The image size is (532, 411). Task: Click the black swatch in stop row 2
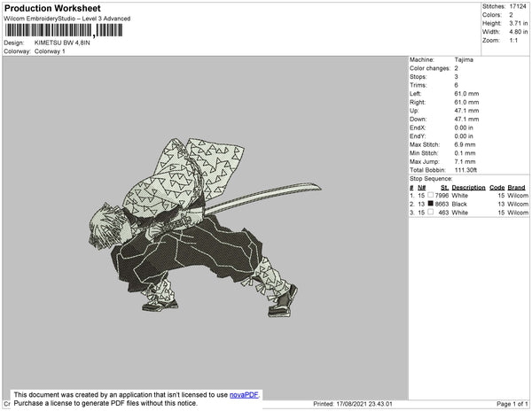coord(431,204)
